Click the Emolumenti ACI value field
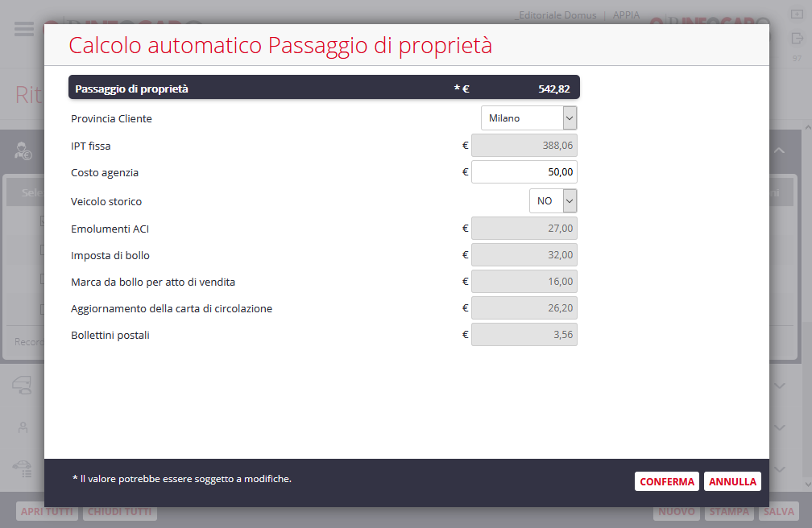 pyautogui.click(x=524, y=229)
